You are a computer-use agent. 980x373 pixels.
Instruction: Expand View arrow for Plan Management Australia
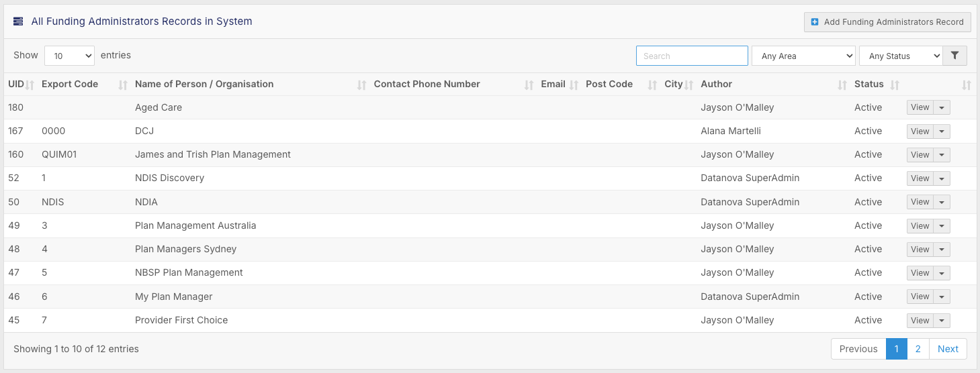pos(942,226)
